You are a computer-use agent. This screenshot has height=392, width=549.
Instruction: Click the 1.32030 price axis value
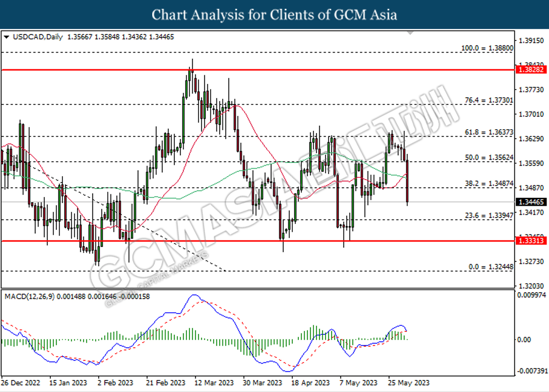pos(531,286)
